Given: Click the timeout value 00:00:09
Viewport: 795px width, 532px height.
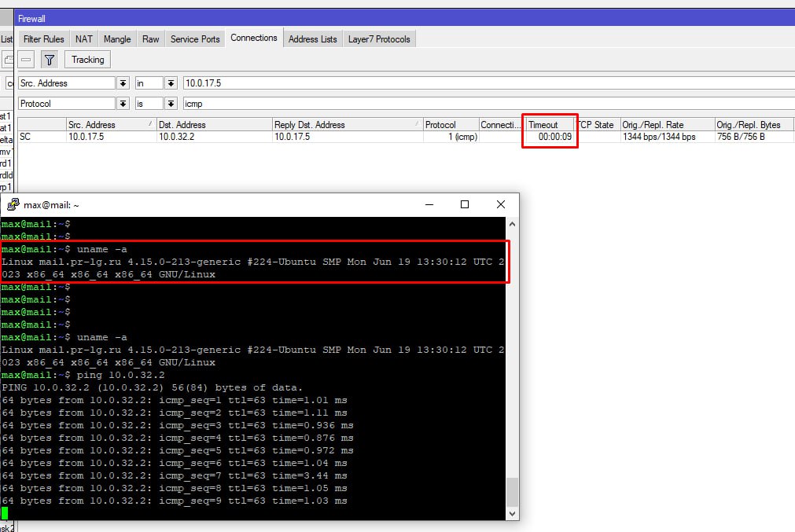Looking at the screenshot, I should coord(554,137).
